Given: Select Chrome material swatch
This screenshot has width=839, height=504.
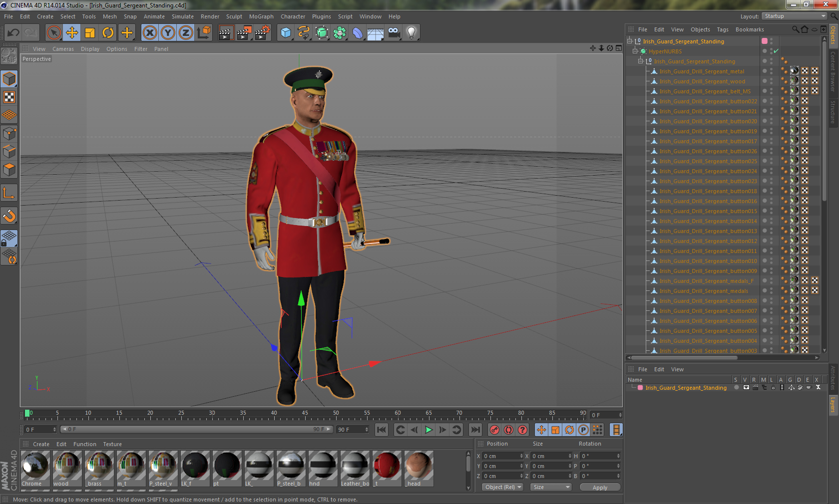Looking at the screenshot, I should (x=35, y=469).
